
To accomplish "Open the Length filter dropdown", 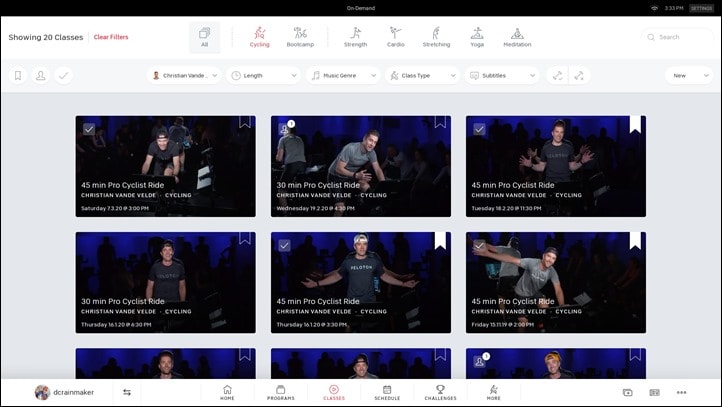I will [x=263, y=76].
